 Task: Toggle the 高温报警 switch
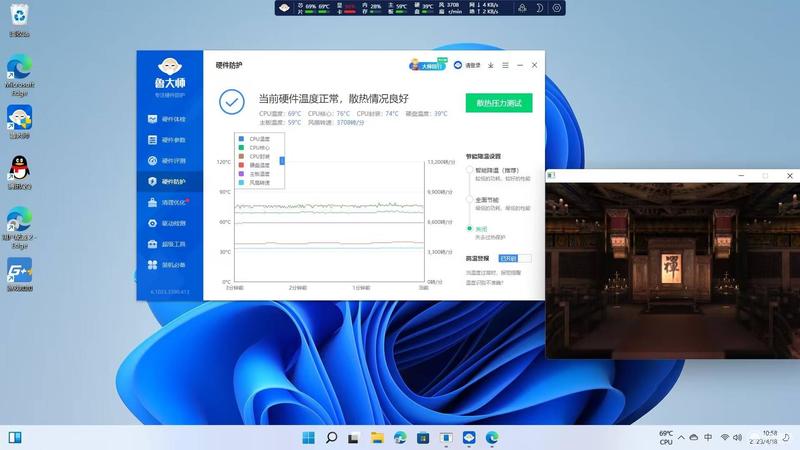click(x=515, y=259)
